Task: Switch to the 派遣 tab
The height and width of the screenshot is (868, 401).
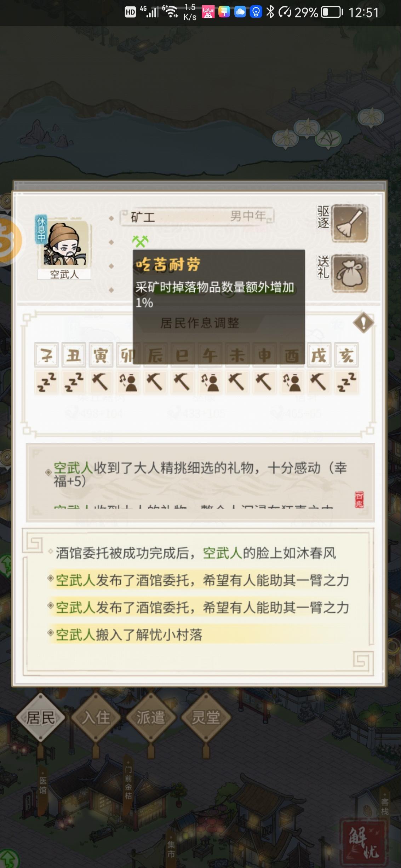Action: point(151,717)
